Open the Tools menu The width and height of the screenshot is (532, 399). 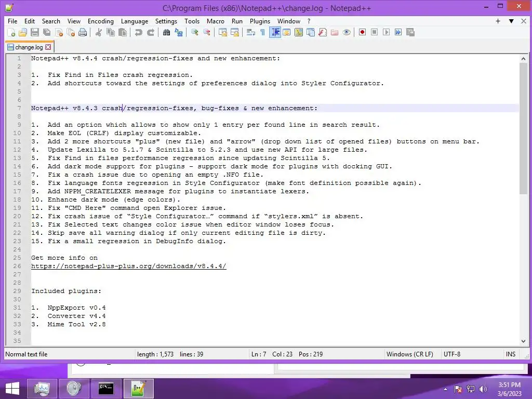[x=192, y=21]
